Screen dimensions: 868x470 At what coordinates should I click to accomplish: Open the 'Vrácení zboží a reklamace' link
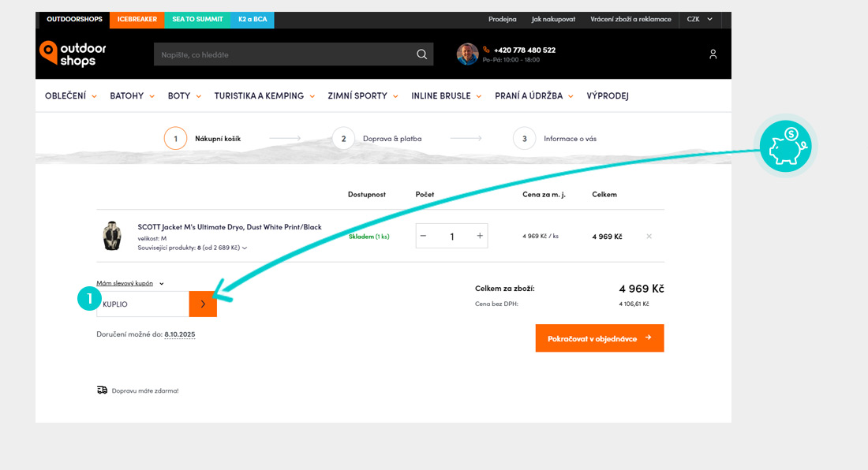630,19
